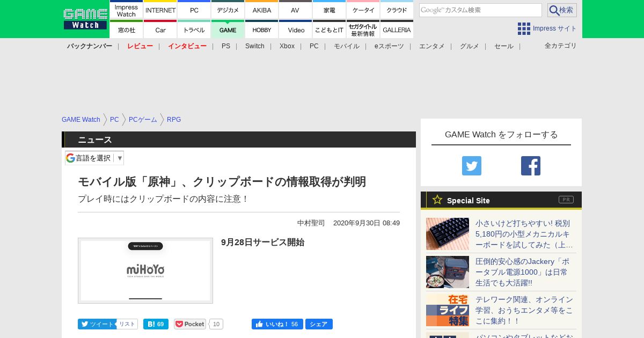Click the Special Site star icon
Image resolution: width=644 pixels, height=338 pixels.
point(437,200)
